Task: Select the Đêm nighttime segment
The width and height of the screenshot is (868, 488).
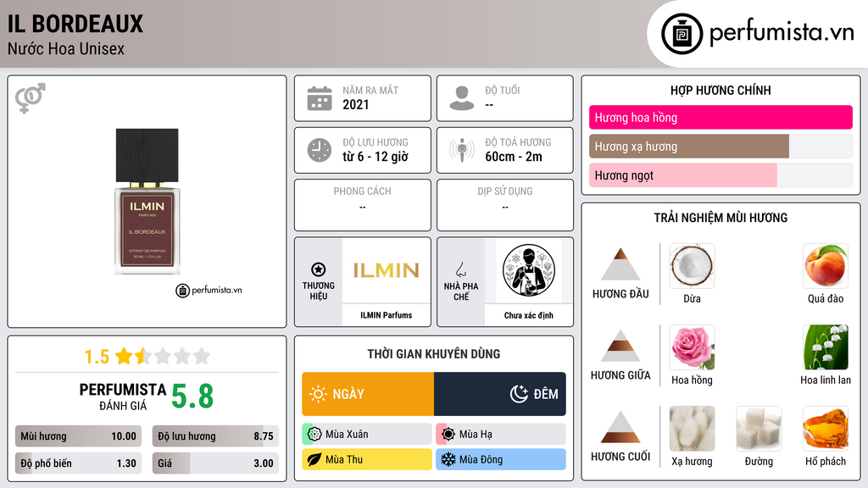Action: 500,394
